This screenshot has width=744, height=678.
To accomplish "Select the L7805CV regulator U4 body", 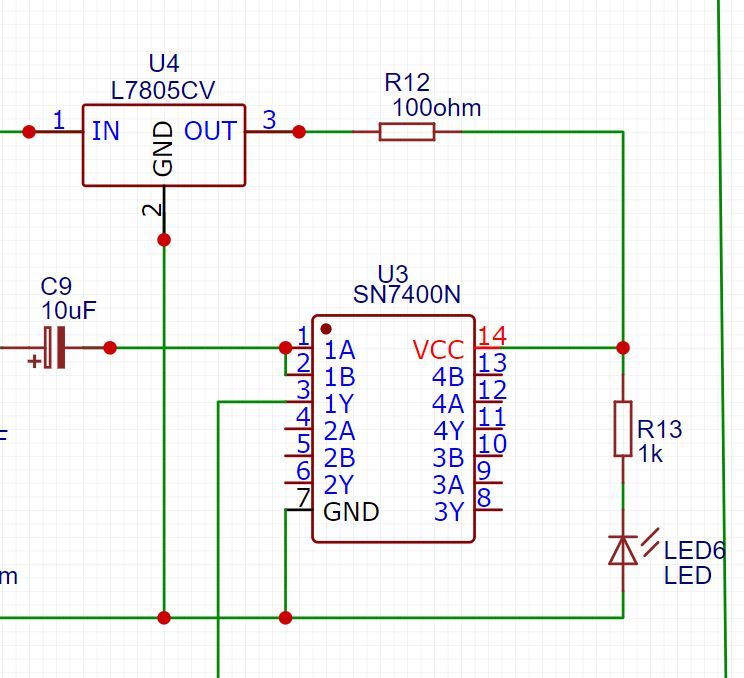I will (164, 145).
